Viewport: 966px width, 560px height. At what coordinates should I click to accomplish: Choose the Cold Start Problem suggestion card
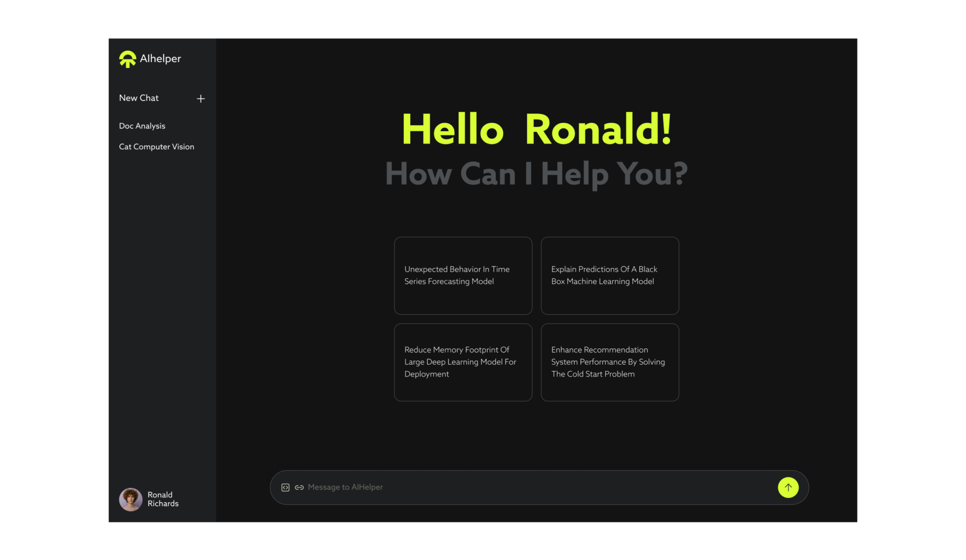coord(610,362)
